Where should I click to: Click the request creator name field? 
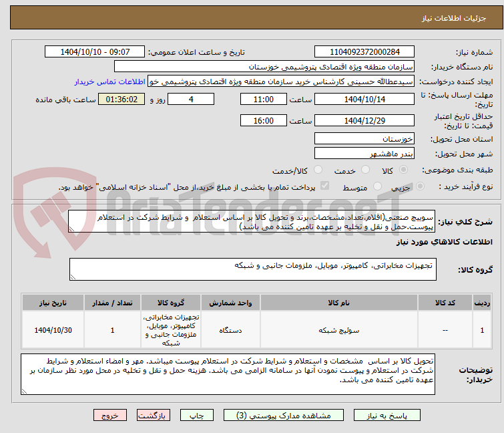click(281, 82)
